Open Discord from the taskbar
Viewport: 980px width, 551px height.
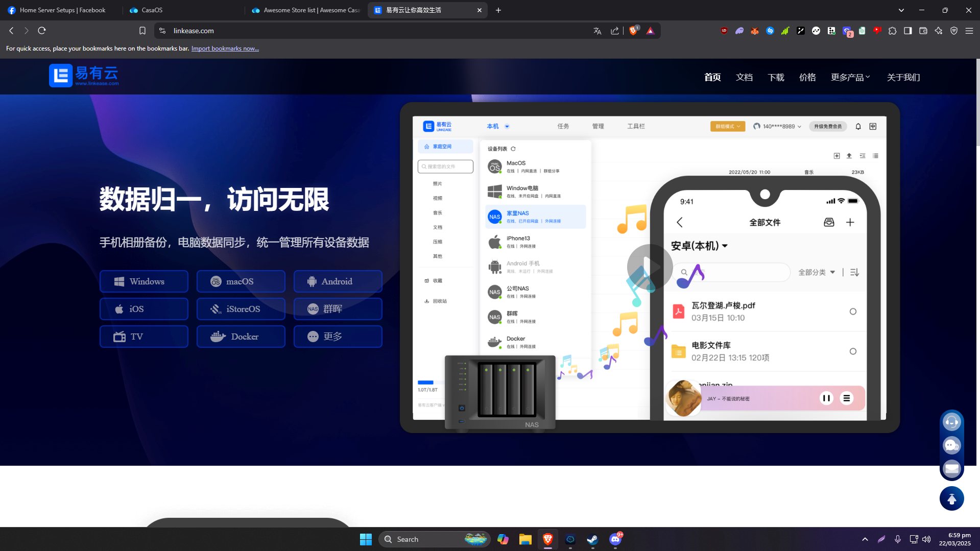coord(615,539)
